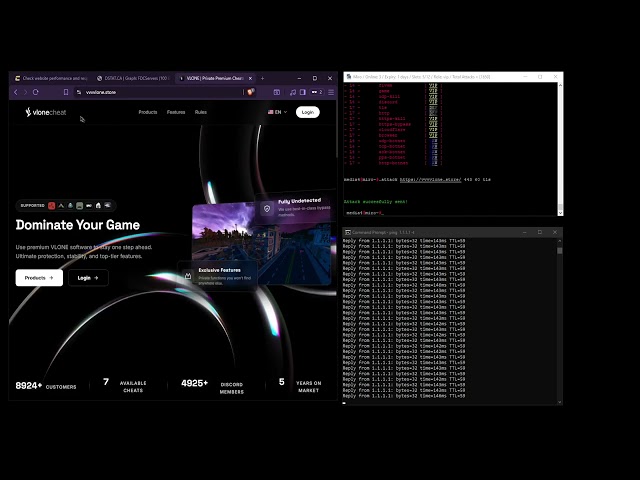Viewport: 640px width, 480px height.
Task: Open site settings icon before the URL
Action: pyautogui.click(x=79, y=92)
